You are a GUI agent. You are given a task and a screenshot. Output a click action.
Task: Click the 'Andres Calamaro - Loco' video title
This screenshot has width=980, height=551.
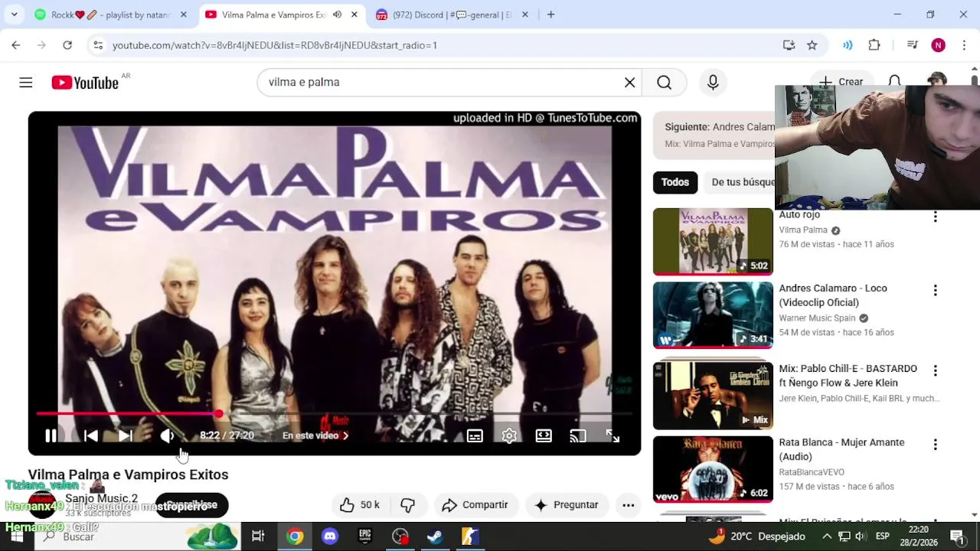(x=833, y=295)
